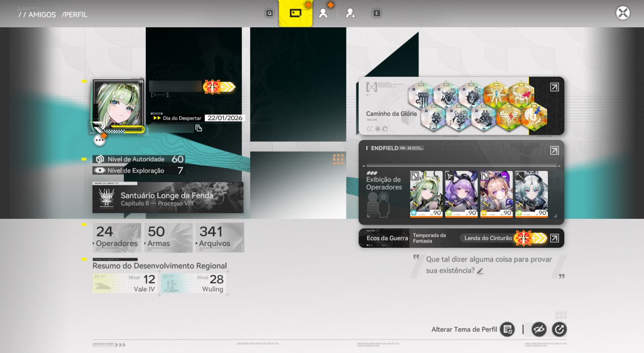Open the Alterar Tema de Perfil icon button

[507, 330]
